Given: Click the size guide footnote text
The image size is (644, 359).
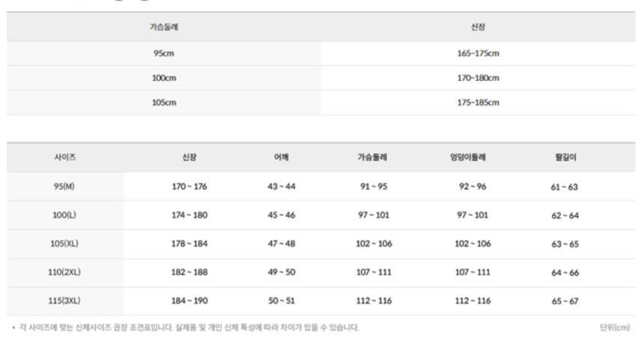Looking at the screenshot, I should [187, 328].
